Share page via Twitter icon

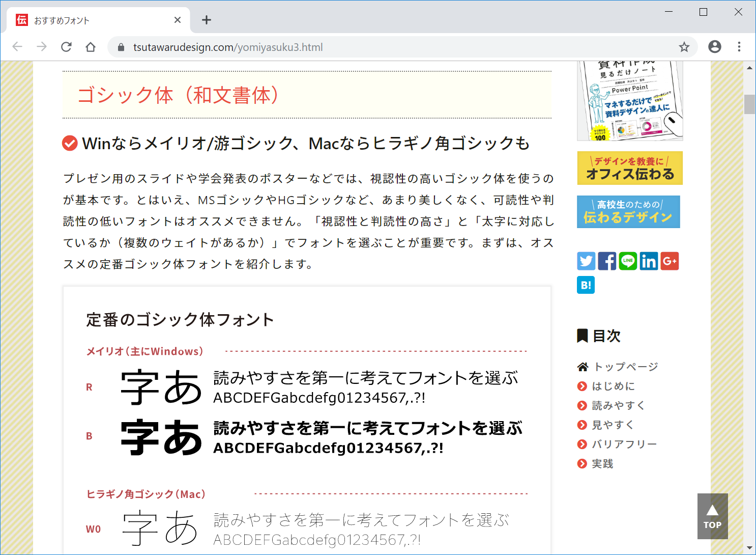point(586,261)
